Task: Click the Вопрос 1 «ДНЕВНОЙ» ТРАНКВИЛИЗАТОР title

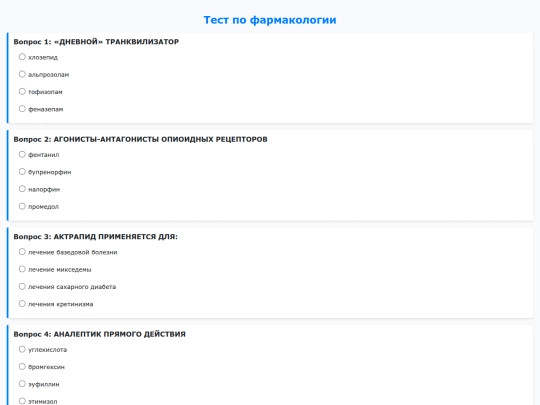Action: click(96, 42)
